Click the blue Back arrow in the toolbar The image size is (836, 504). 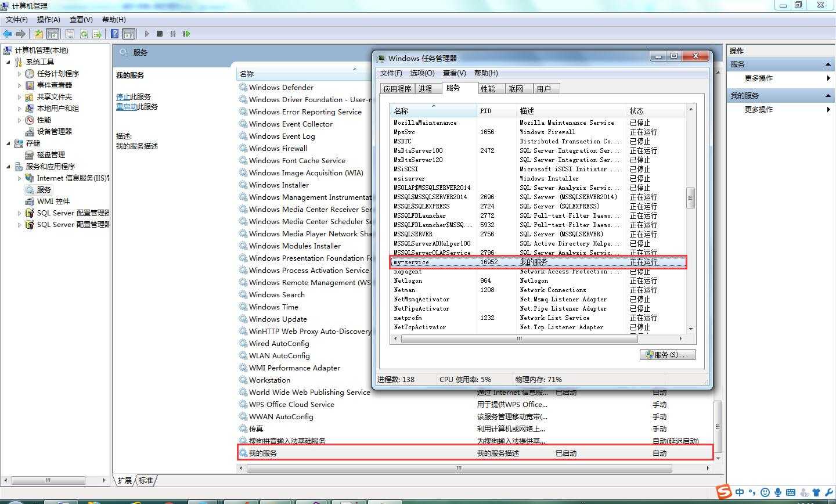(8, 34)
